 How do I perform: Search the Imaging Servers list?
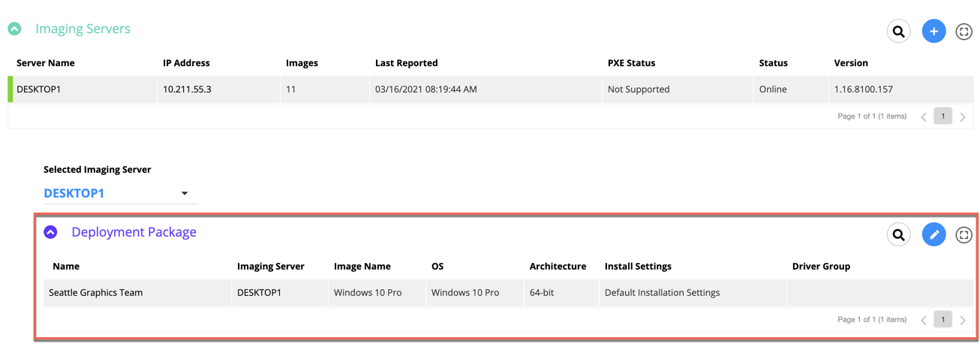[898, 32]
